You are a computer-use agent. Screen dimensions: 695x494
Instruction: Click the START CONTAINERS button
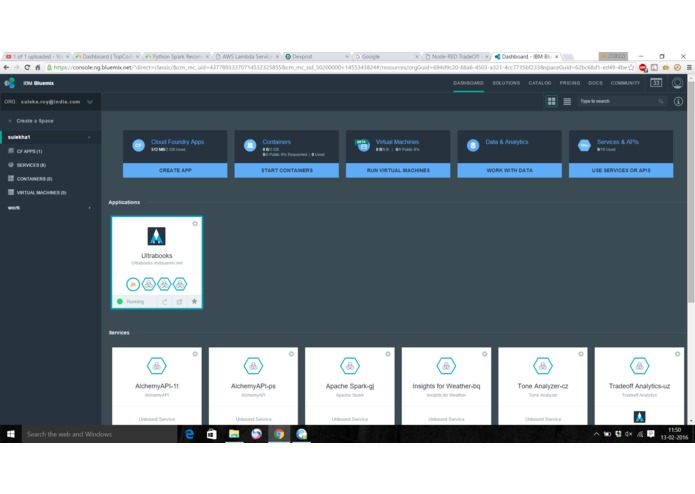(x=287, y=171)
